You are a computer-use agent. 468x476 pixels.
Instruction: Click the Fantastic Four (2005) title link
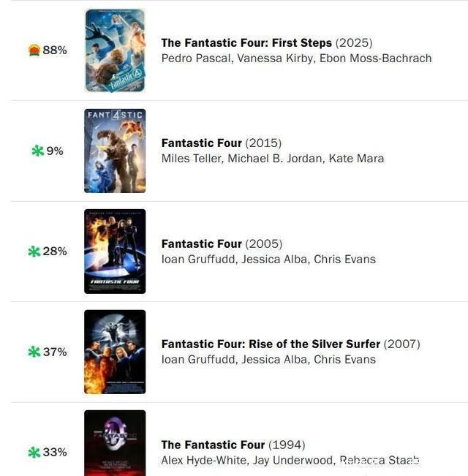coord(203,243)
